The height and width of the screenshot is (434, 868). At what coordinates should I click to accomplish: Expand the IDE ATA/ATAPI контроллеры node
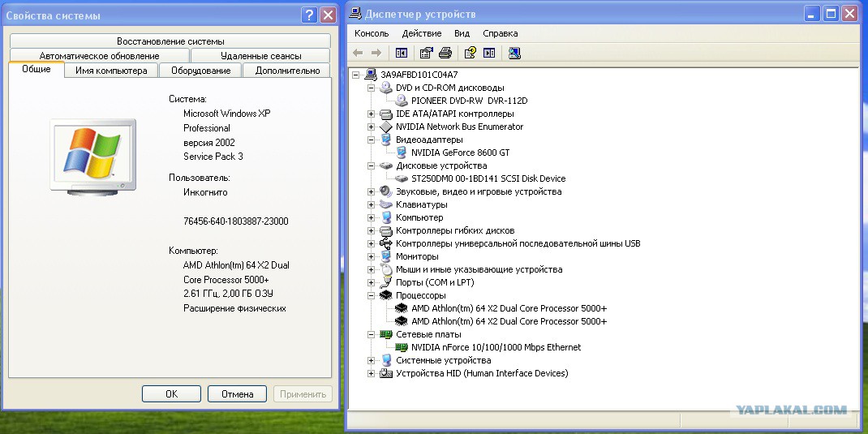tap(371, 114)
